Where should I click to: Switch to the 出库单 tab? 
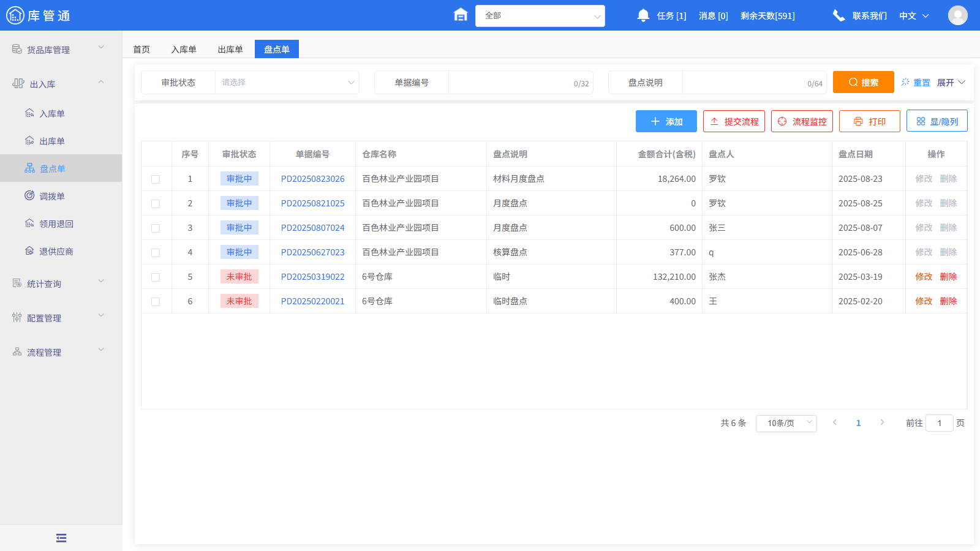click(230, 49)
